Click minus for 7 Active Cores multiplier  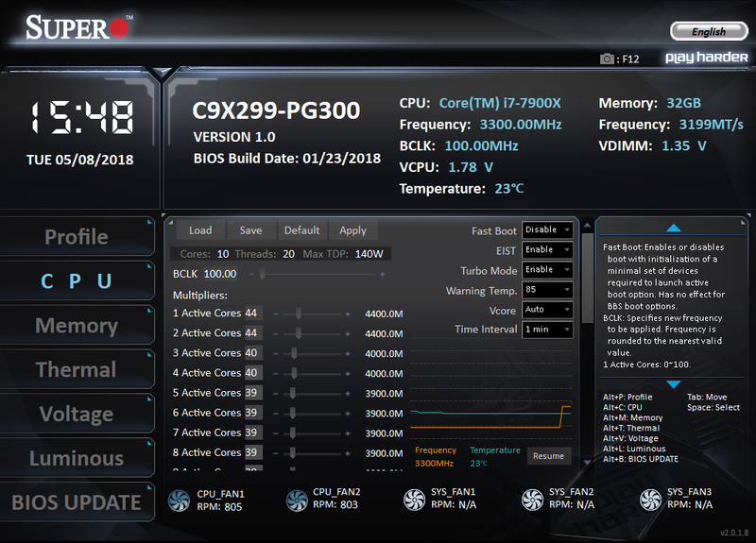tap(276, 433)
